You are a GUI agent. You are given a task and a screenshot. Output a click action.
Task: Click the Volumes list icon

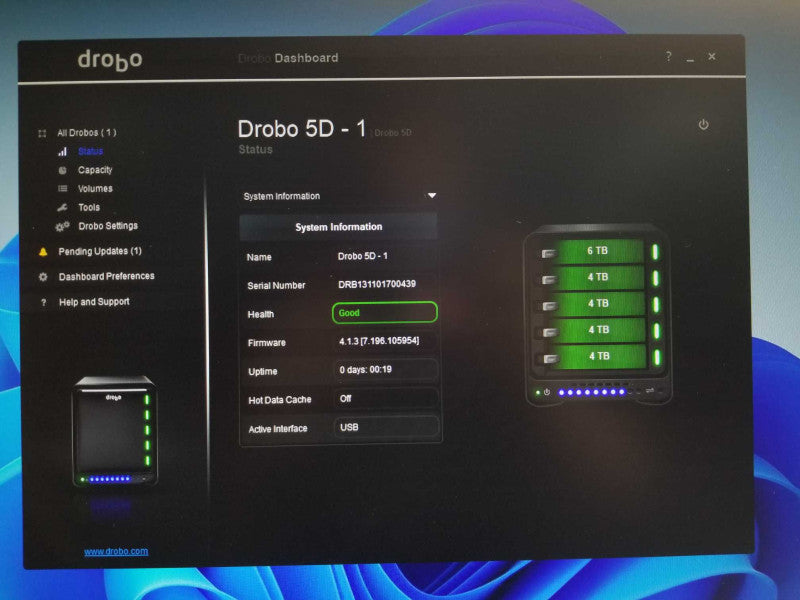[62, 189]
